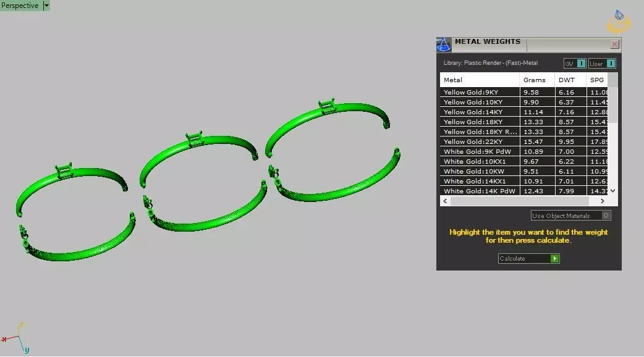644x357 pixels.
Task: Sort by the Grams column header
Action: point(537,80)
